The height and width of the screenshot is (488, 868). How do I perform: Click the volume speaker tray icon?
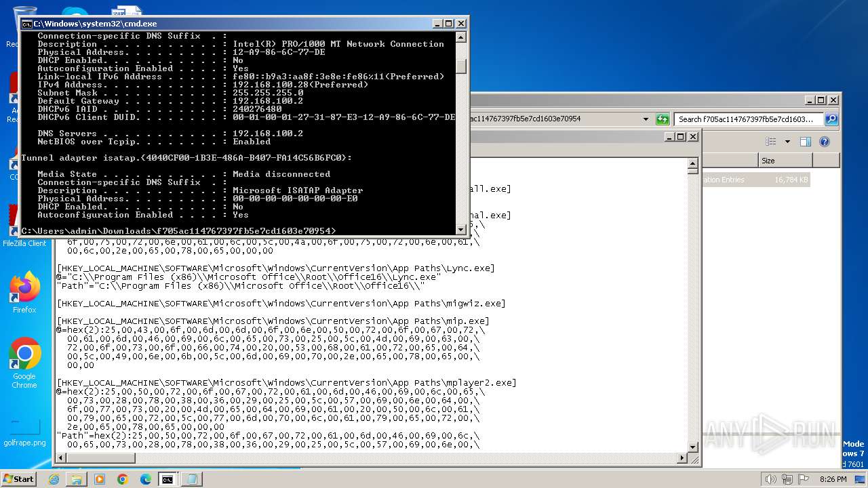click(770, 479)
